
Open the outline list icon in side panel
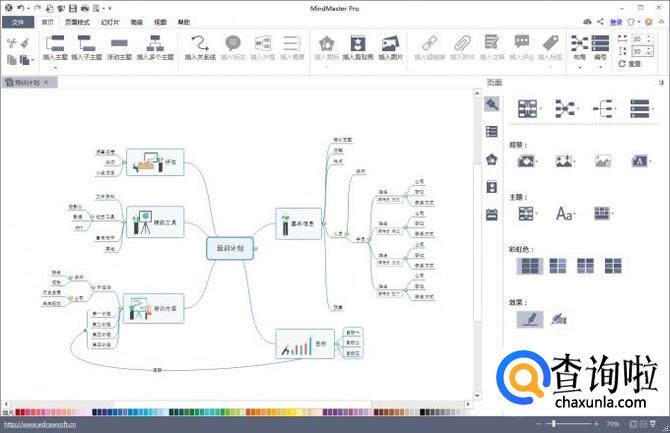491,131
